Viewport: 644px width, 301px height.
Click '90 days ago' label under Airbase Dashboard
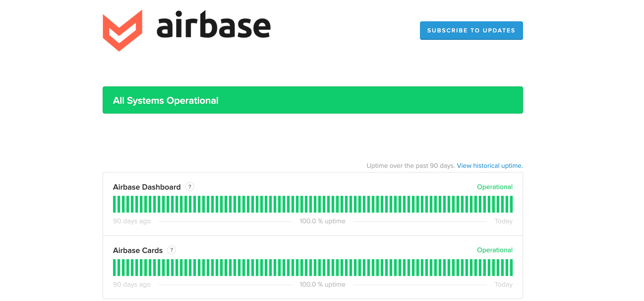click(132, 221)
